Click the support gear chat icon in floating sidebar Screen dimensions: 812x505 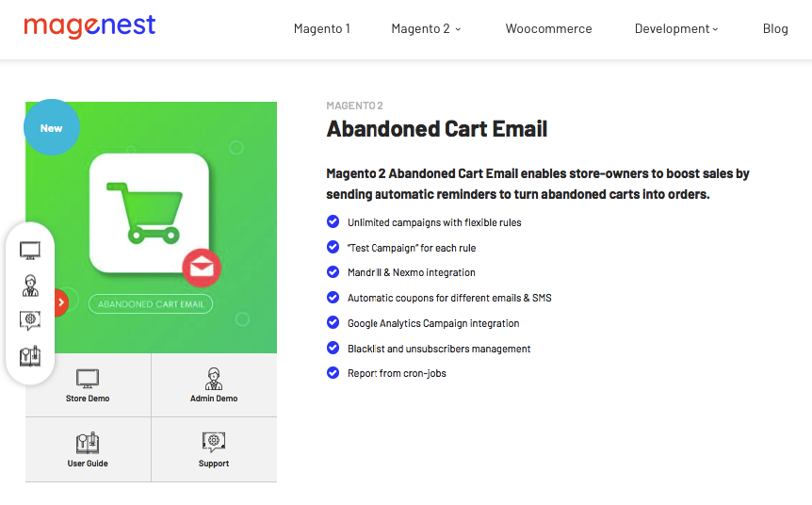[30, 320]
